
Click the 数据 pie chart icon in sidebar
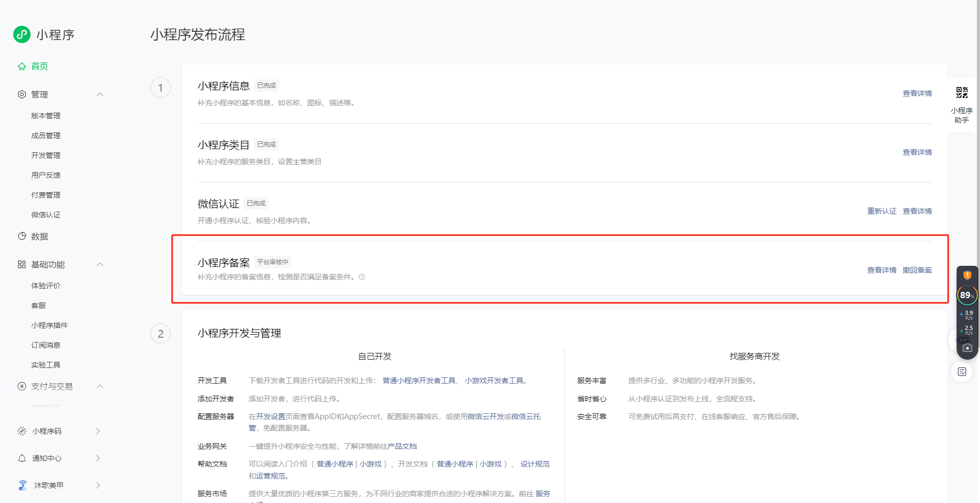click(x=22, y=236)
